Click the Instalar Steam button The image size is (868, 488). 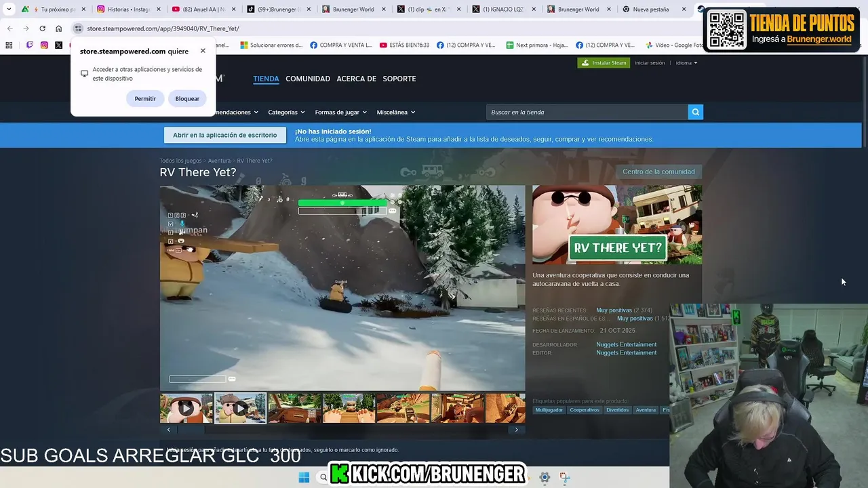[604, 63]
